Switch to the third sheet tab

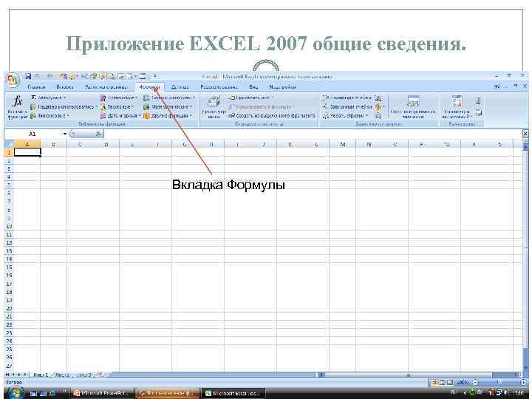83,375
